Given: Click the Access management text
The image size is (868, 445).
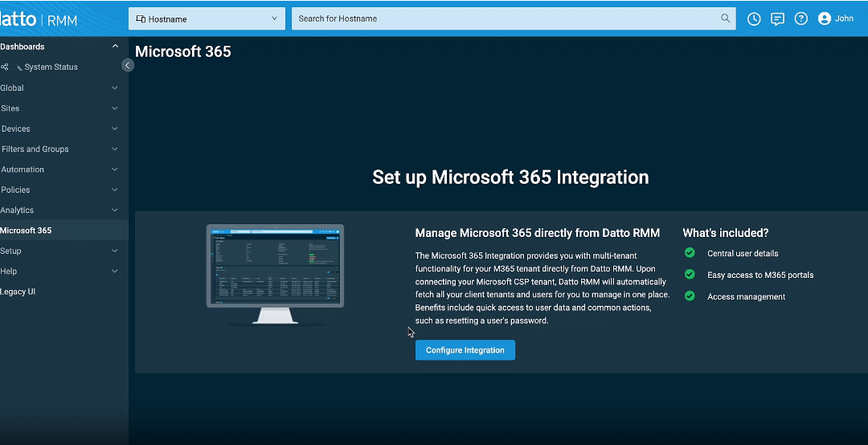Looking at the screenshot, I should pyautogui.click(x=746, y=296).
